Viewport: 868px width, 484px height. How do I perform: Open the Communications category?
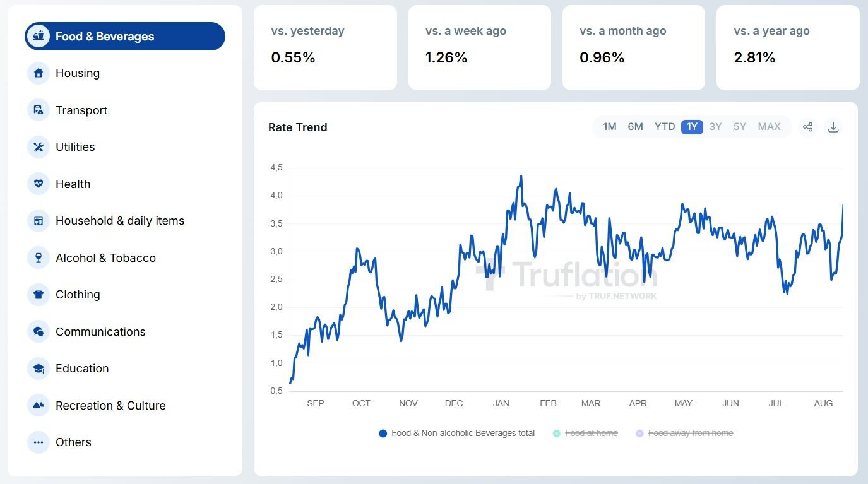(100, 332)
